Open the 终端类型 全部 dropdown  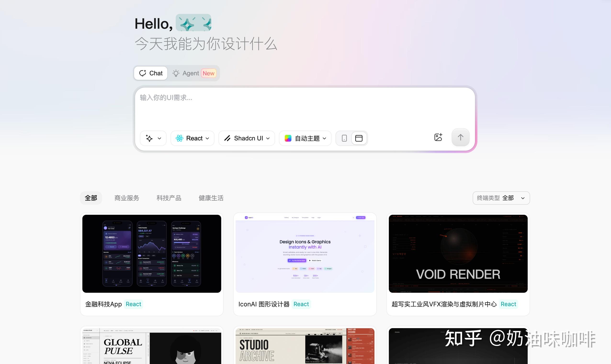tap(501, 198)
